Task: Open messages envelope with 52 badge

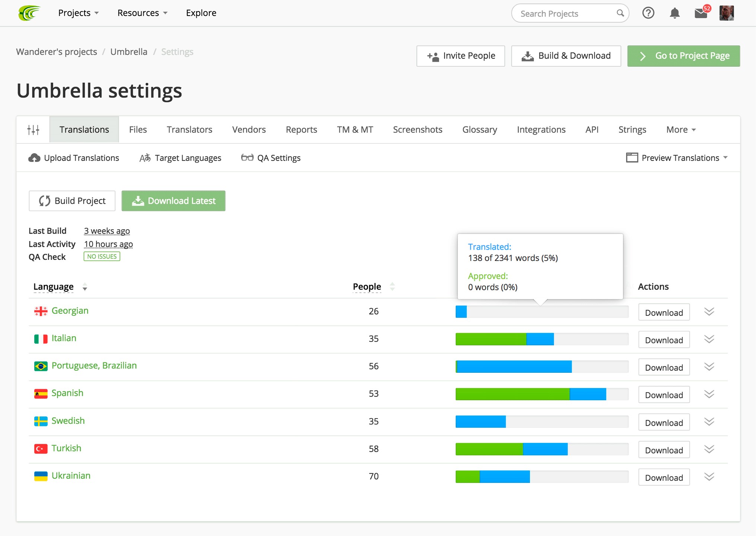Action: [701, 13]
